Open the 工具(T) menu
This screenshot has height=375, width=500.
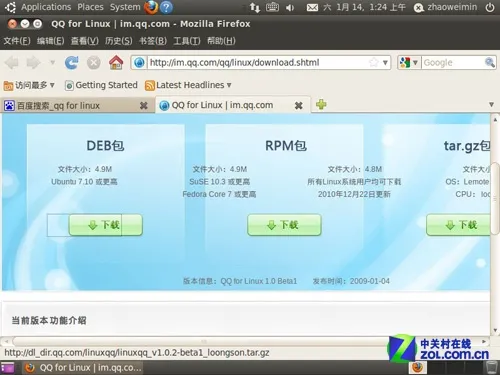coord(187,41)
